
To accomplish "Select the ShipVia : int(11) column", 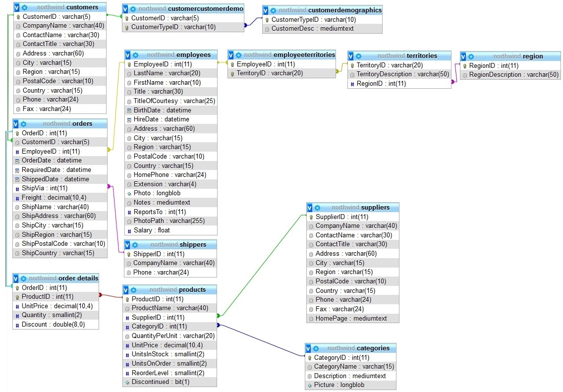I will click(x=60, y=188).
